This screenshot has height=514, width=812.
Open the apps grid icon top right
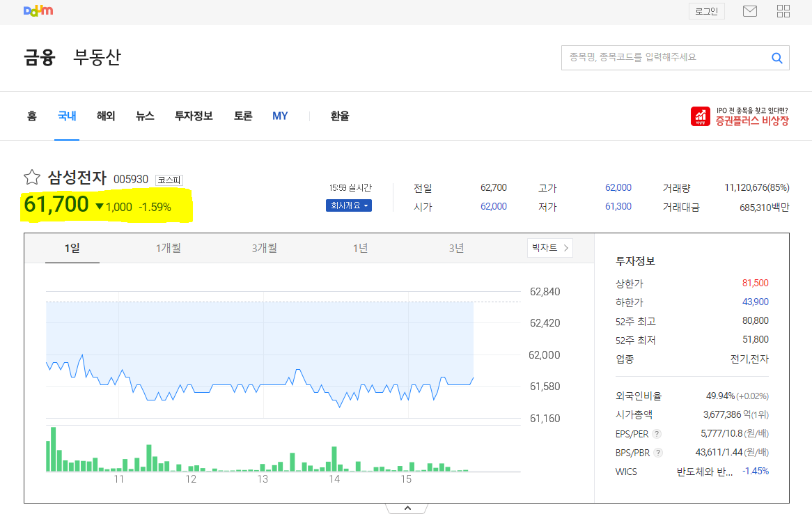point(783,10)
